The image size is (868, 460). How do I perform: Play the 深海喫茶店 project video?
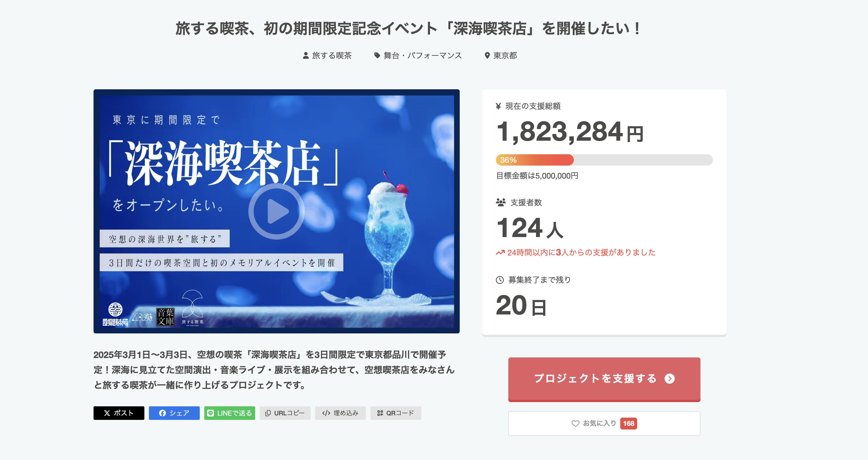click(x=276, y=211)
